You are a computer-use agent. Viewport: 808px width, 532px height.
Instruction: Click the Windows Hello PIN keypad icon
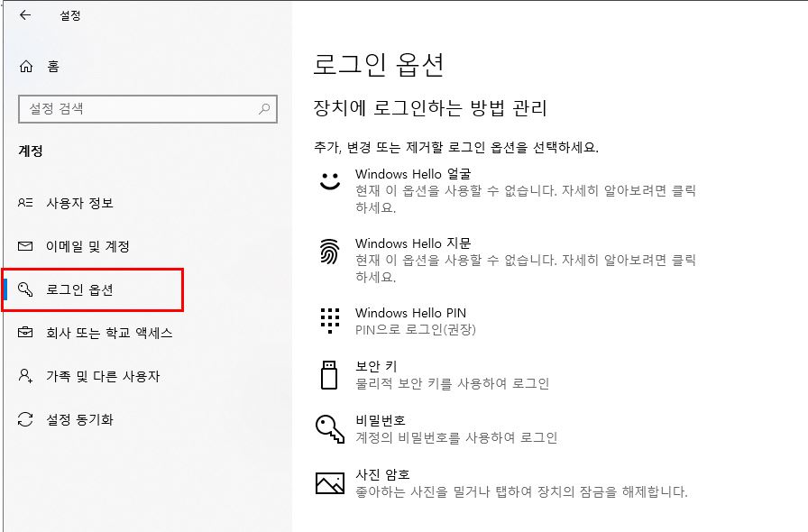(x=330, y=321)
